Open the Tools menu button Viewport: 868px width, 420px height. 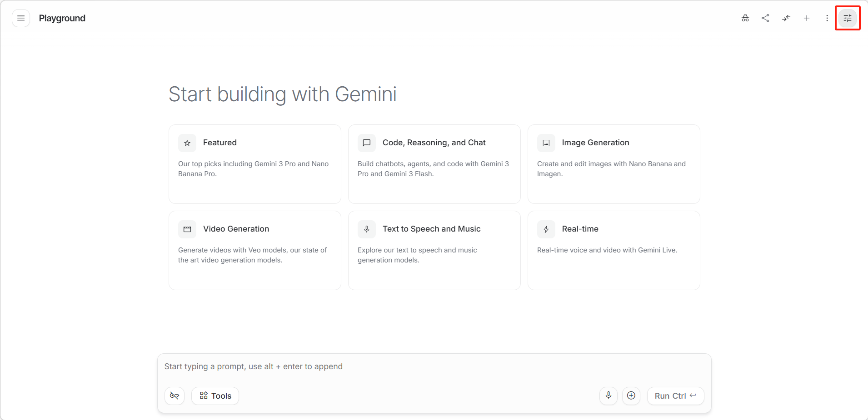click(215, 396)
